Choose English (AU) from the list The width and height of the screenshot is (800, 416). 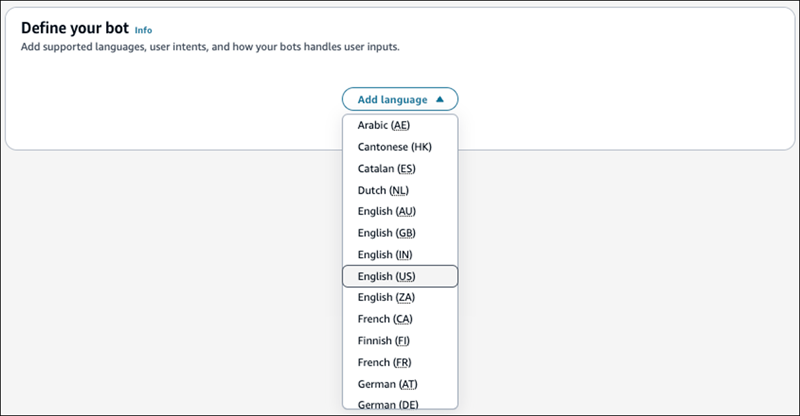[385, 211]
